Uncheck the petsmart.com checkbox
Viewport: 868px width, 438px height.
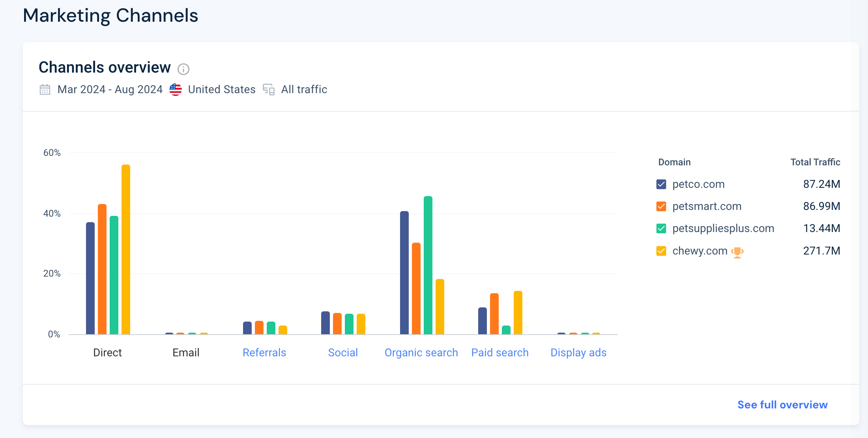coord(661,206)
